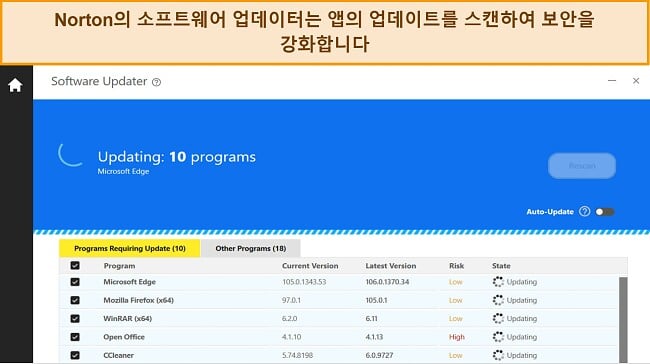Click the Updating: 10 programs heading
This screenshot has height=364, width=650.
tap(177, 157)
